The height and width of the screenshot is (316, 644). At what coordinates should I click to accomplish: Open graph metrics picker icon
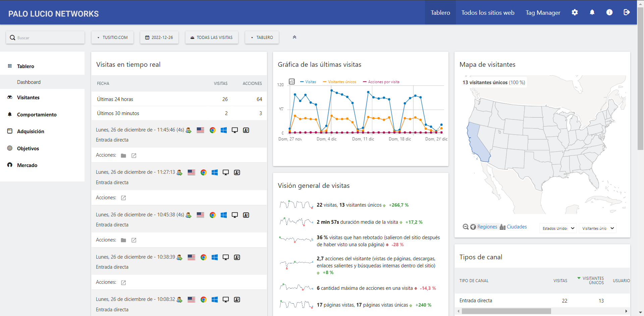[x=292, y=82]
